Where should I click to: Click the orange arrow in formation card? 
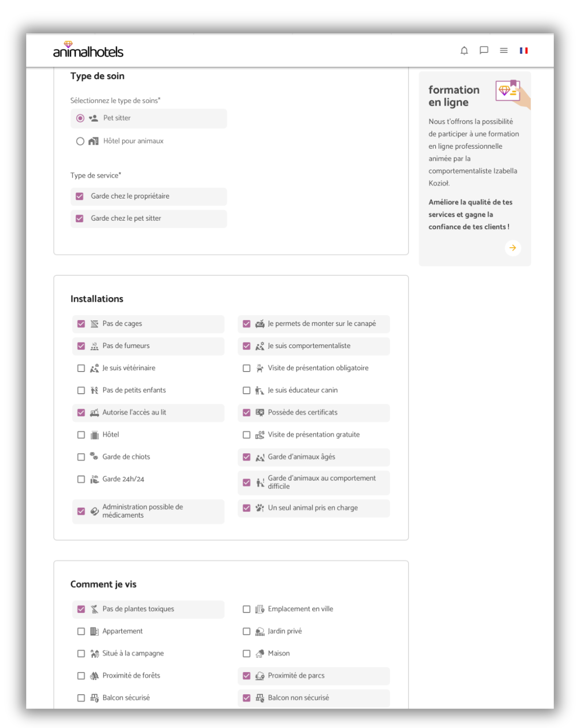pyautogui.click(x=512, y=248)
